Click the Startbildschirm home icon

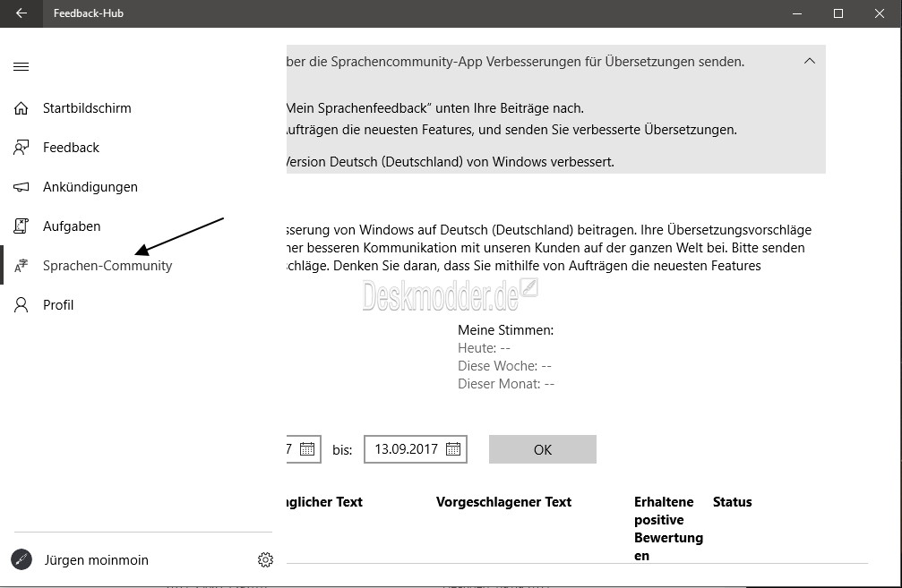[x=21, y=108]
